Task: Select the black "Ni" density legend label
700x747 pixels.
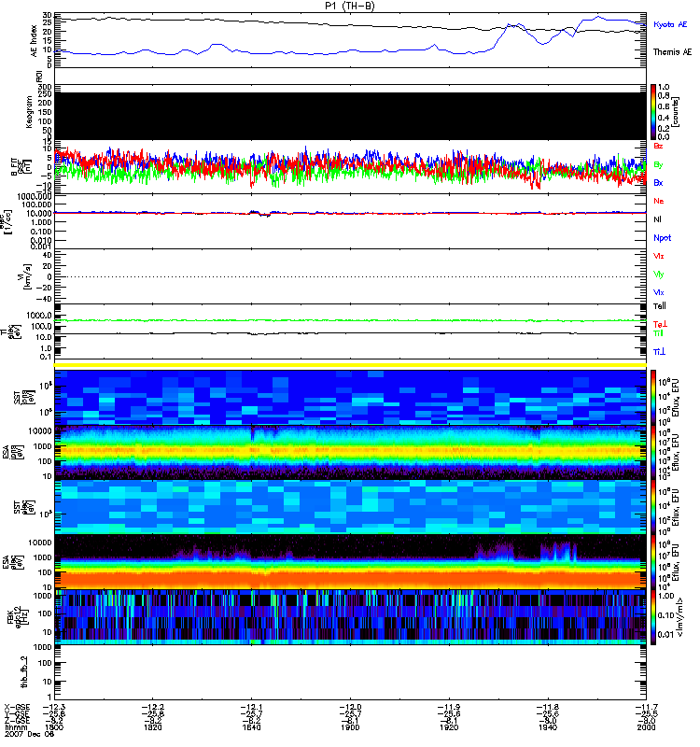Action: 658,219
